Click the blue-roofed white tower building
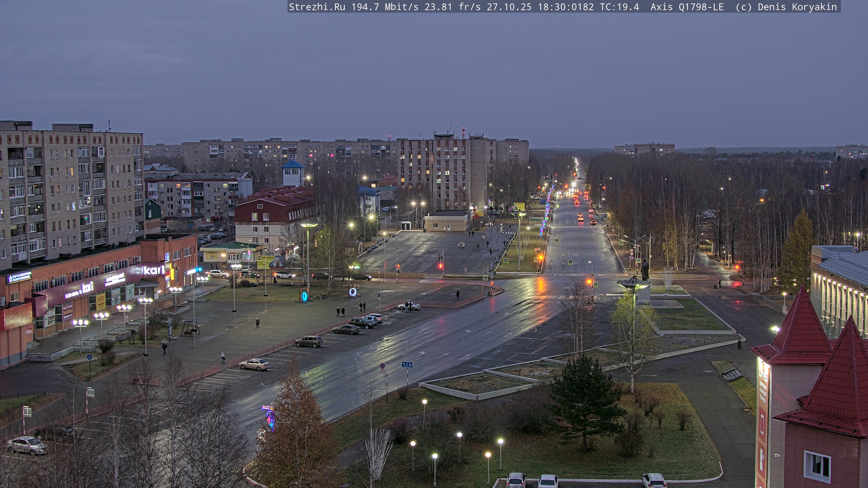Viewport: 868px width, 488px height. [293, 174]
